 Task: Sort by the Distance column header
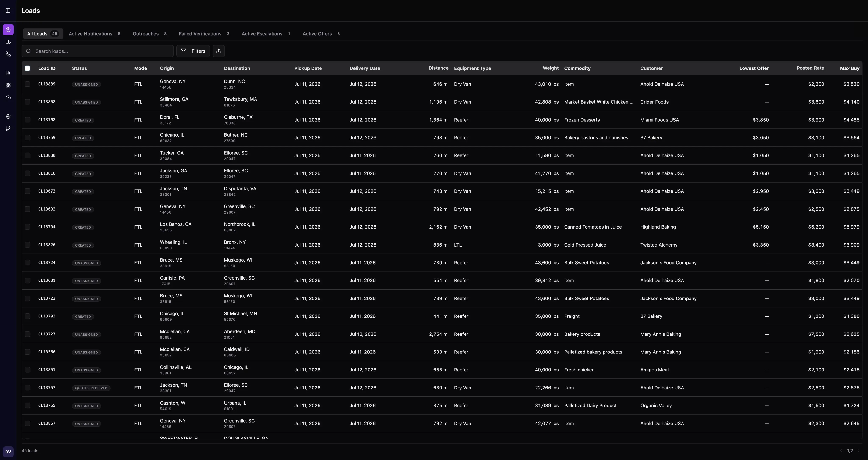pos(438,68)
